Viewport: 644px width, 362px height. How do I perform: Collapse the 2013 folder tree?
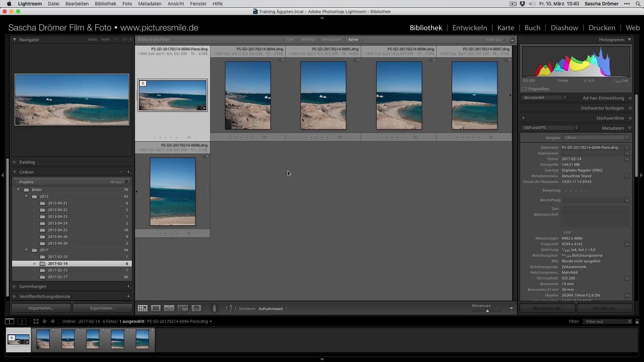(26, 196)
